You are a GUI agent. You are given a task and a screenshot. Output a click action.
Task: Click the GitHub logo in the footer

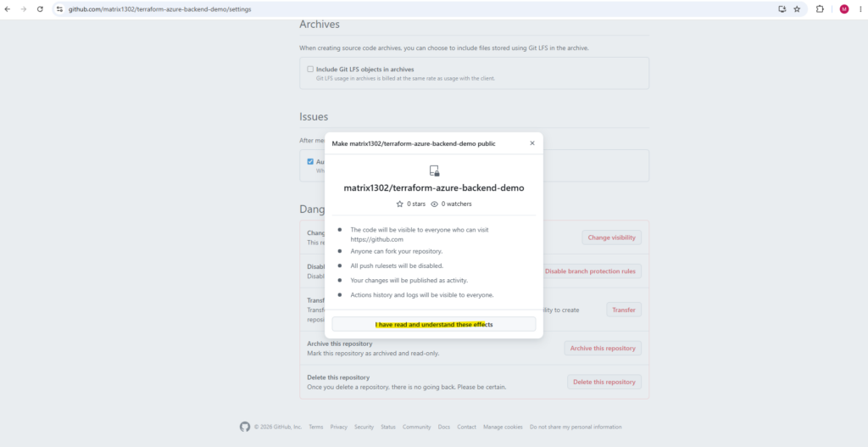[x=245, y=427]
